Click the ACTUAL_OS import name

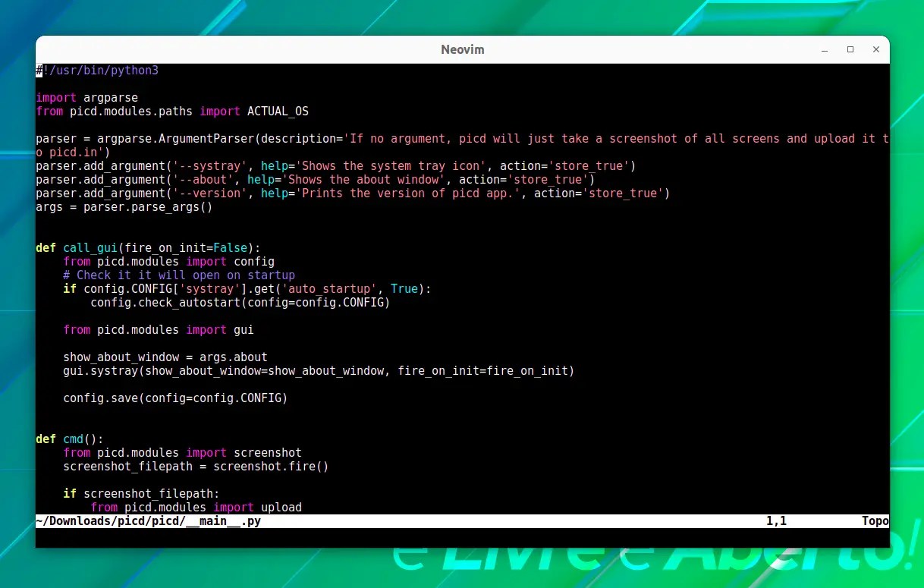(278, 111)
